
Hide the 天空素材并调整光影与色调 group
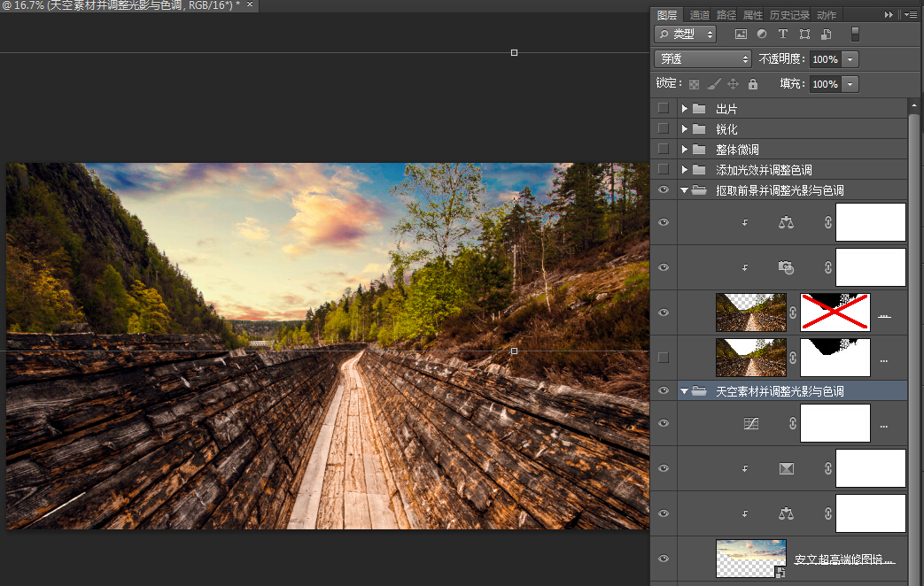pyautogui.click(x=664, y=390)
